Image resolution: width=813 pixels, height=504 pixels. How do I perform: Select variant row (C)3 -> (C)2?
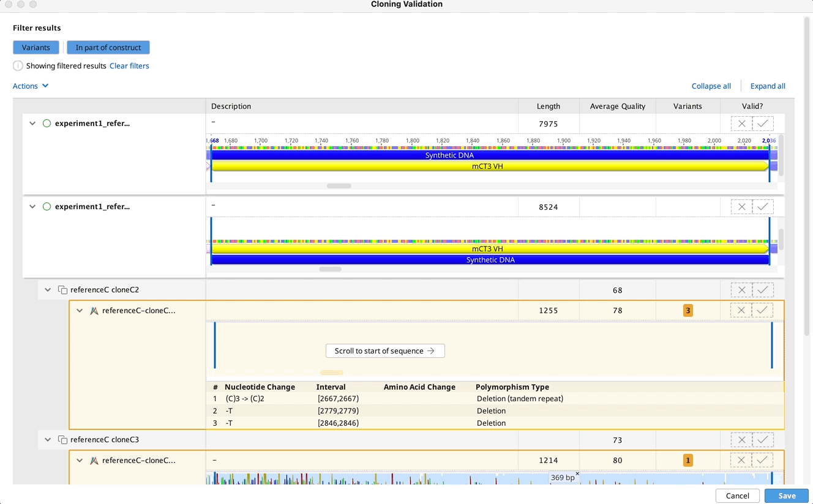pyautogui.click(x=495, y=399)
